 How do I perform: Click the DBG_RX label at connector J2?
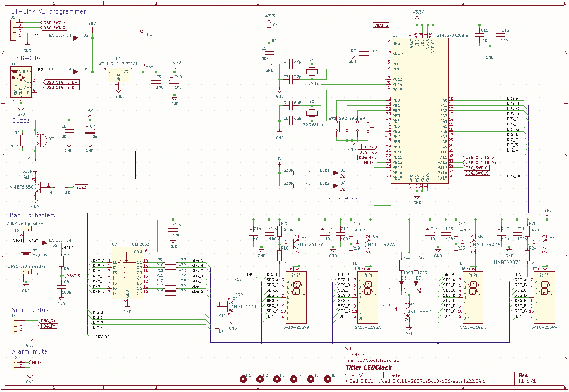coord(48,321)
